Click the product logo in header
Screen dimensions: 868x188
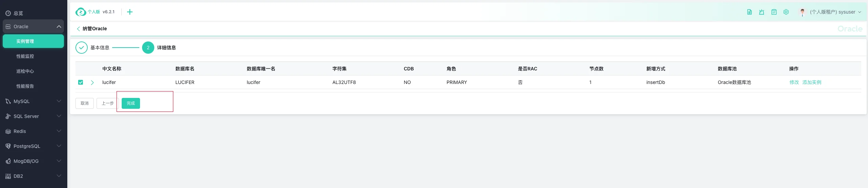(x=81, y=12)
